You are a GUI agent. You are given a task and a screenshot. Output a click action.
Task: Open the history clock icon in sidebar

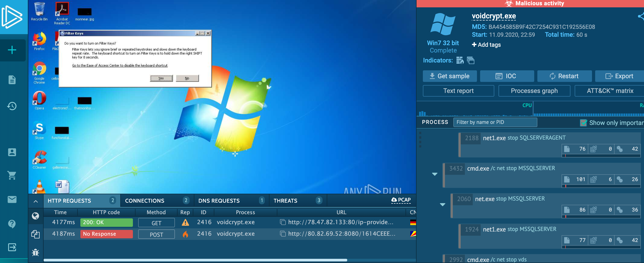(x=12, y=106)
